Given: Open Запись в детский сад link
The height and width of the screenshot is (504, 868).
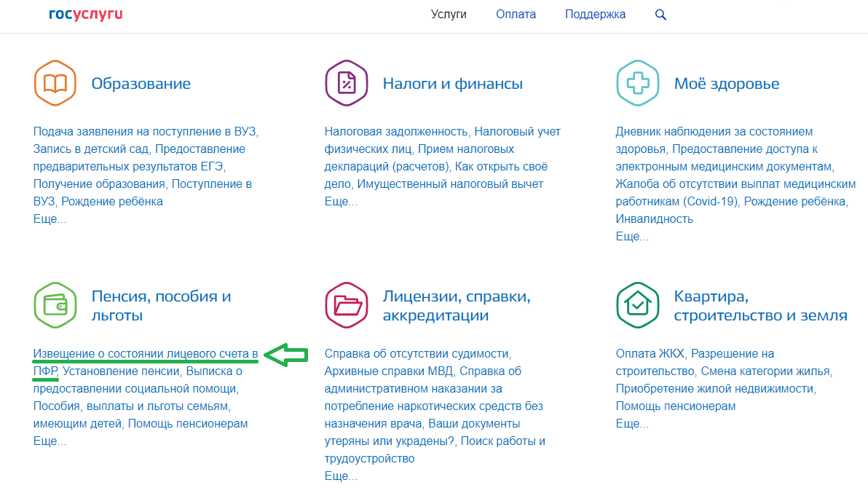Looking at the screenshot, I should coord(91,149).
